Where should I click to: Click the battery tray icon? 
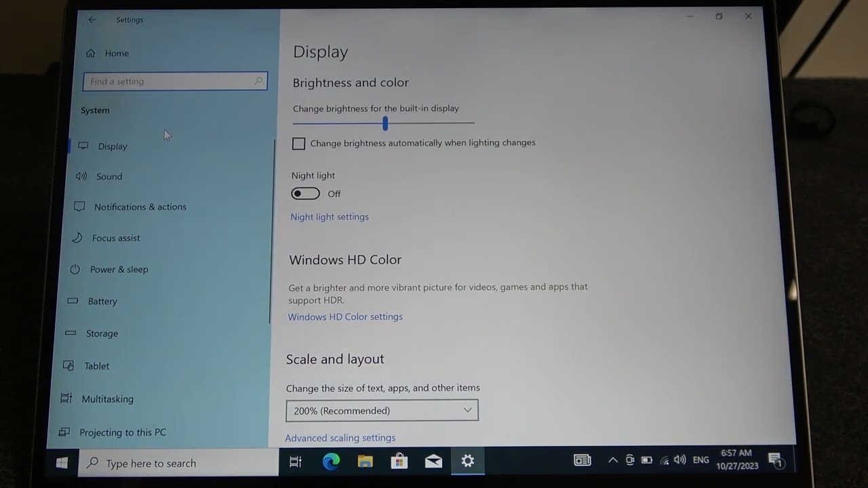647,460
